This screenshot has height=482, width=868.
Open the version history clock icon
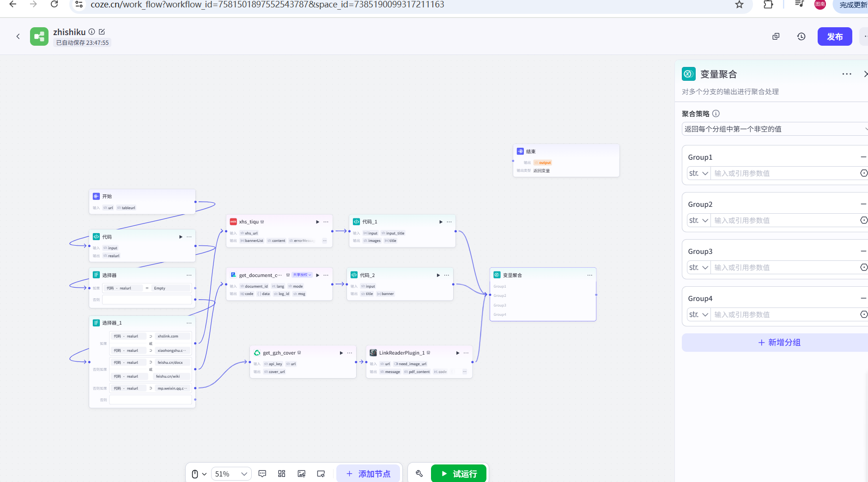(x=801, y=36)
